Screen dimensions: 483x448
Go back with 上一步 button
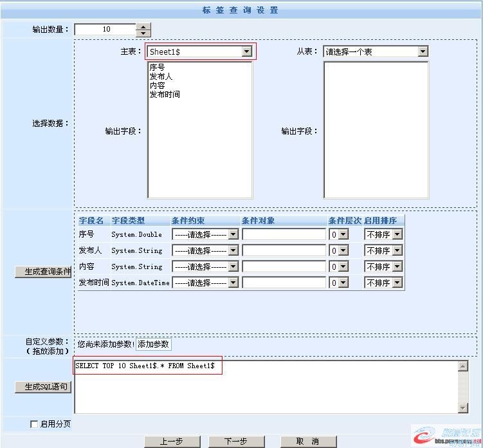(171, 442)
